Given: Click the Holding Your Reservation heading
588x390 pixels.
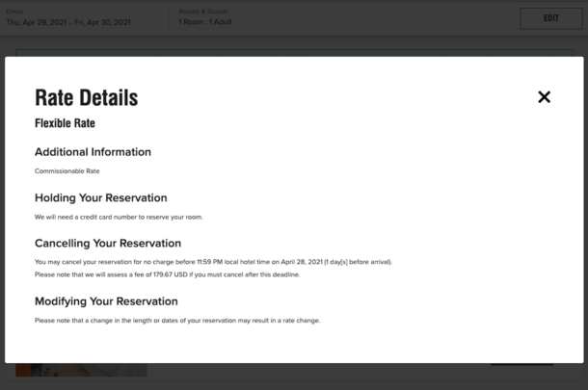Looking at the screenshot, I should (x=100, y=197).
